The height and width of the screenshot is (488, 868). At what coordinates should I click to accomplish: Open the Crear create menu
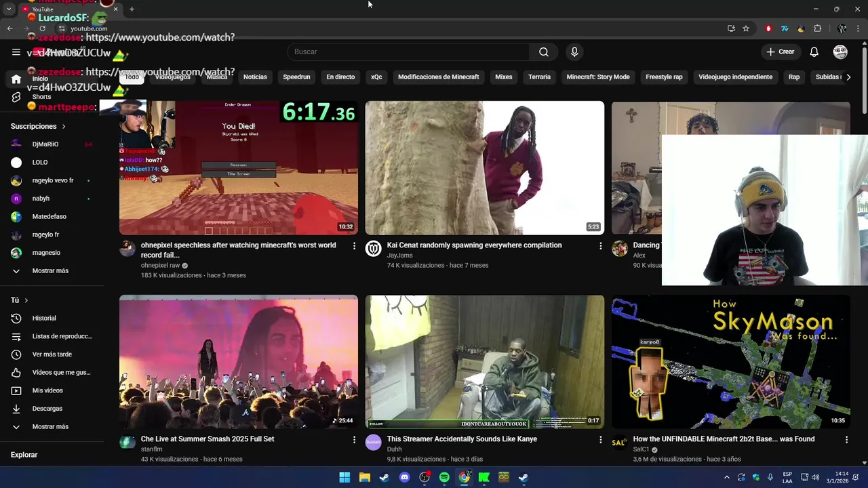(x=780, y=52)
